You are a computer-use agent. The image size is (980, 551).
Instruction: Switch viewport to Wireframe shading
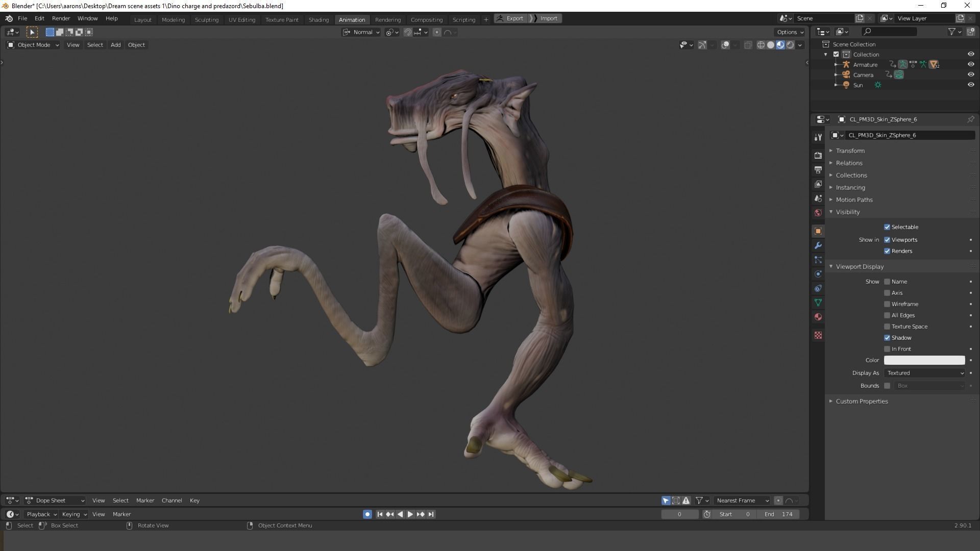761,45
